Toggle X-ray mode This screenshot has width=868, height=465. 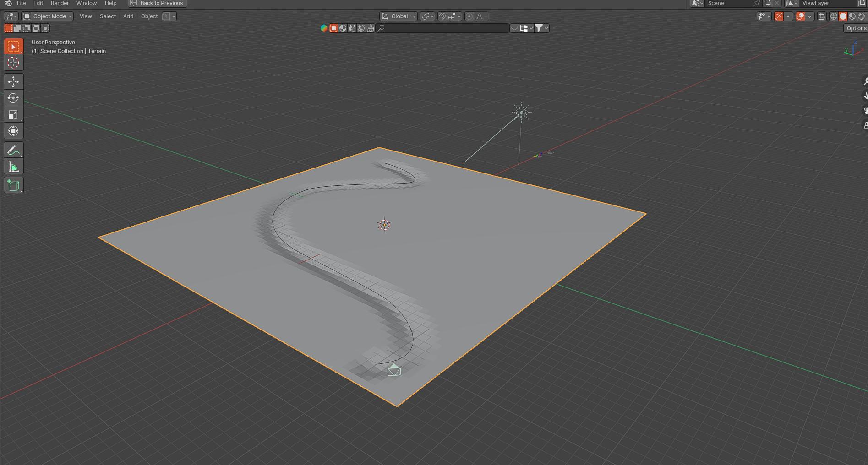pos(822,16)
